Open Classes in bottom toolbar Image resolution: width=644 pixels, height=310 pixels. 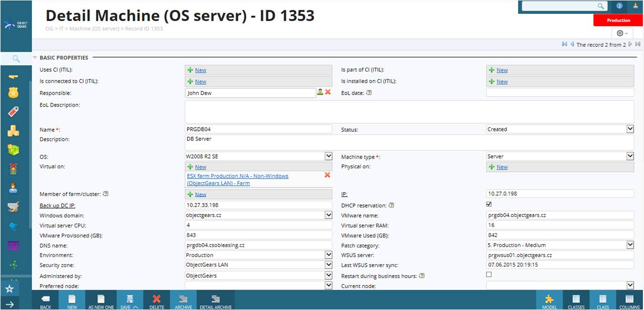[x=576, y=301]
